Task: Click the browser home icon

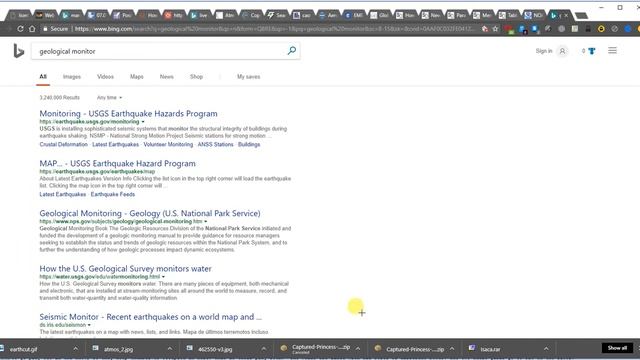Action: (32, 29)
